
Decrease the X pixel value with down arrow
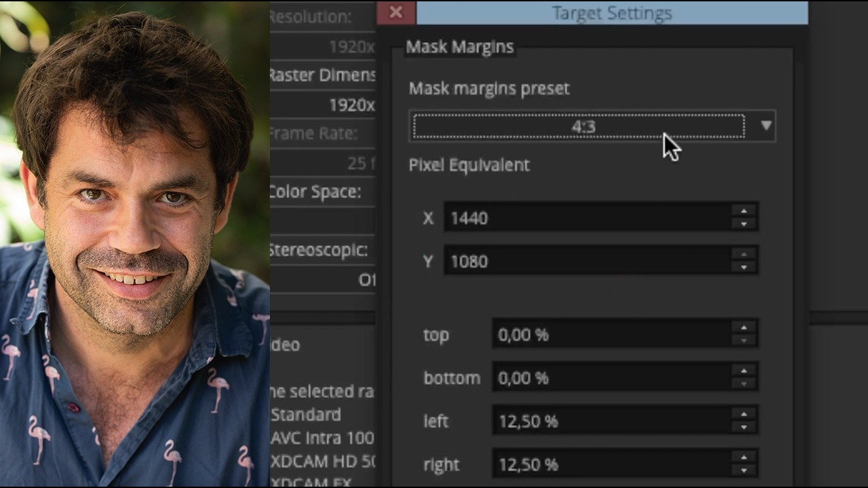point(744,224)
